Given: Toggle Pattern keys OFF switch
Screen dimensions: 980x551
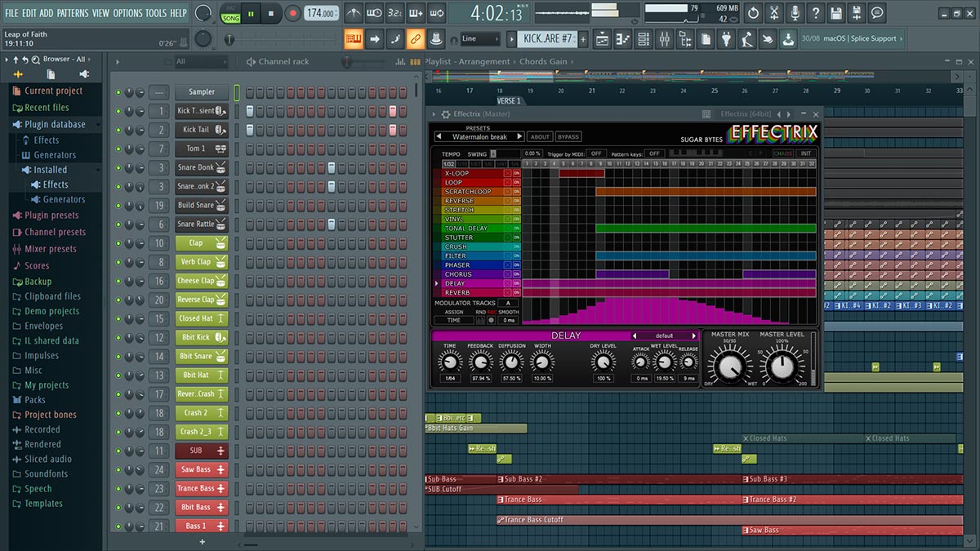Looking at the screenshot, I should coord(653,153).
